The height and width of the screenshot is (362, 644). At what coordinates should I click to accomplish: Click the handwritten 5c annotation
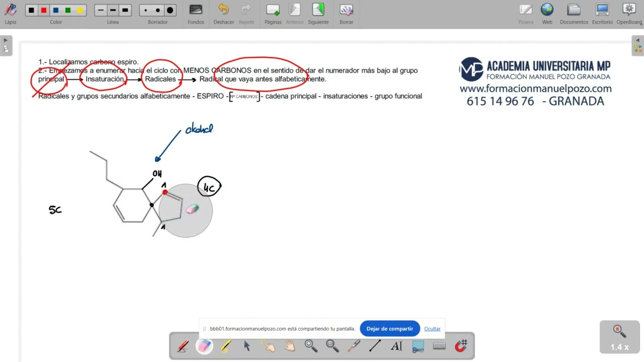55,210
